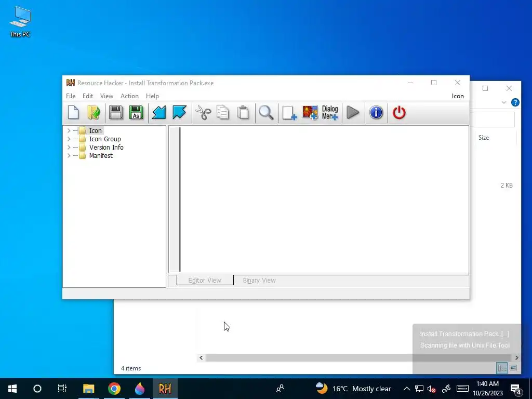Screen dimensions: 532x399
Task: Exit Resource Hacker via red power icon
Action: (399, 113)
